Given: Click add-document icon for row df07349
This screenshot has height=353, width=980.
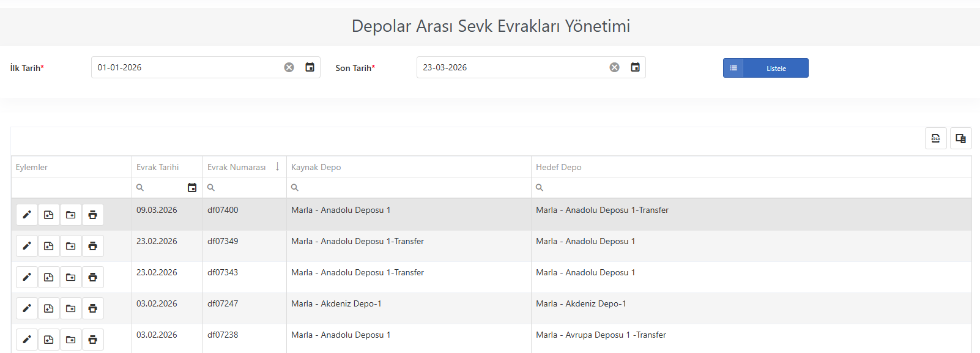Looking at the screenshot, I should tap(49, 246).
